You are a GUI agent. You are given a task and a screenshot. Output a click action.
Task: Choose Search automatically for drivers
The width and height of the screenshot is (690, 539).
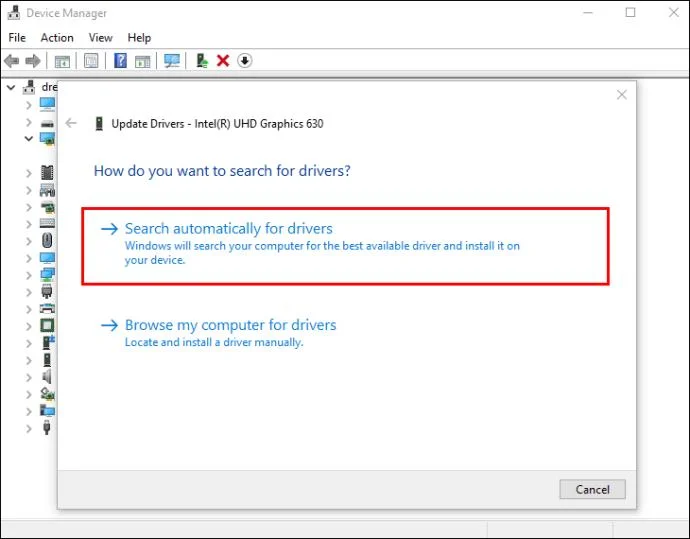(x=345, y=246)
